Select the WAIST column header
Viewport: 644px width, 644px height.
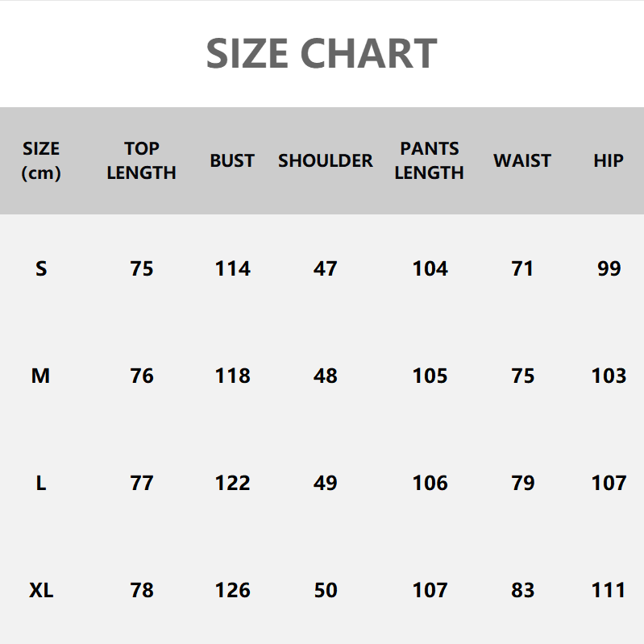(522, 160)
